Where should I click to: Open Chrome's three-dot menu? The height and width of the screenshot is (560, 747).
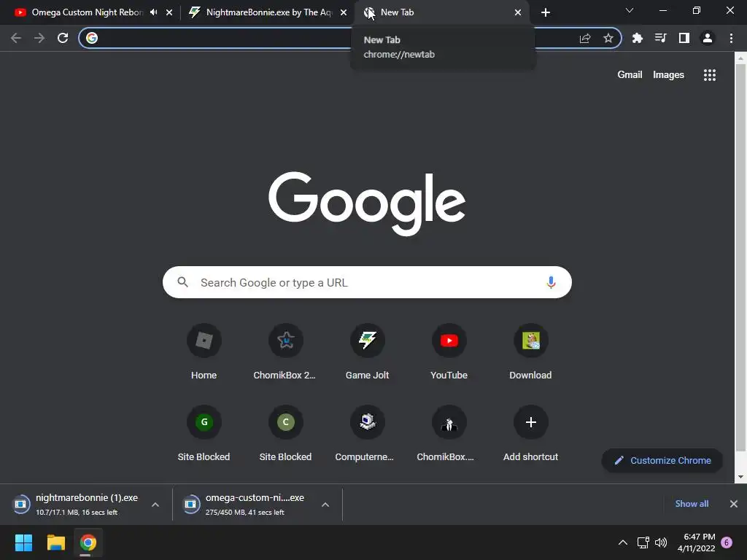(x=731, y=38)
